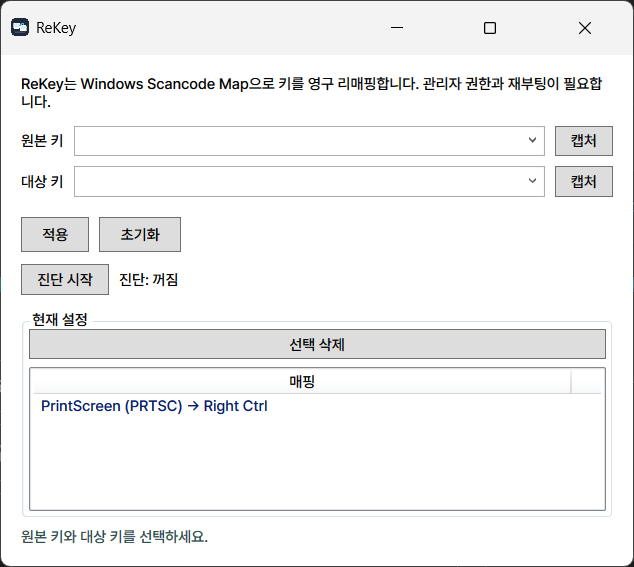The height and width of the screenshot is (567, 634).
Task: Click inside the 대상 키 combo box field
Action: click(x=300, y=181)
